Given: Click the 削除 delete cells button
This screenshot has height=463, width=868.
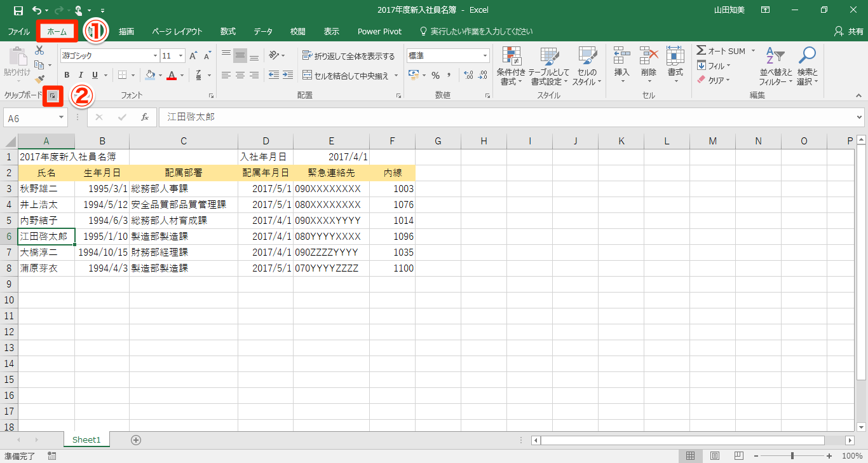Looking at the screenshot, I should pyautogui.click(x=649, y=66).
